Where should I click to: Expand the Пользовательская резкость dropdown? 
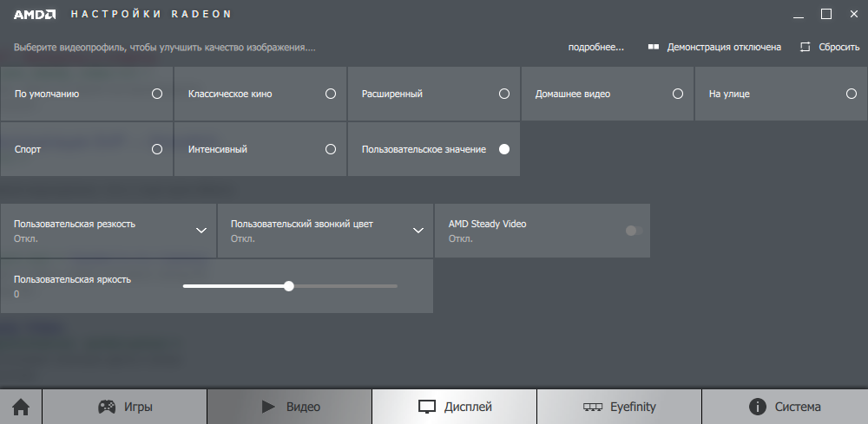point(201,230)
